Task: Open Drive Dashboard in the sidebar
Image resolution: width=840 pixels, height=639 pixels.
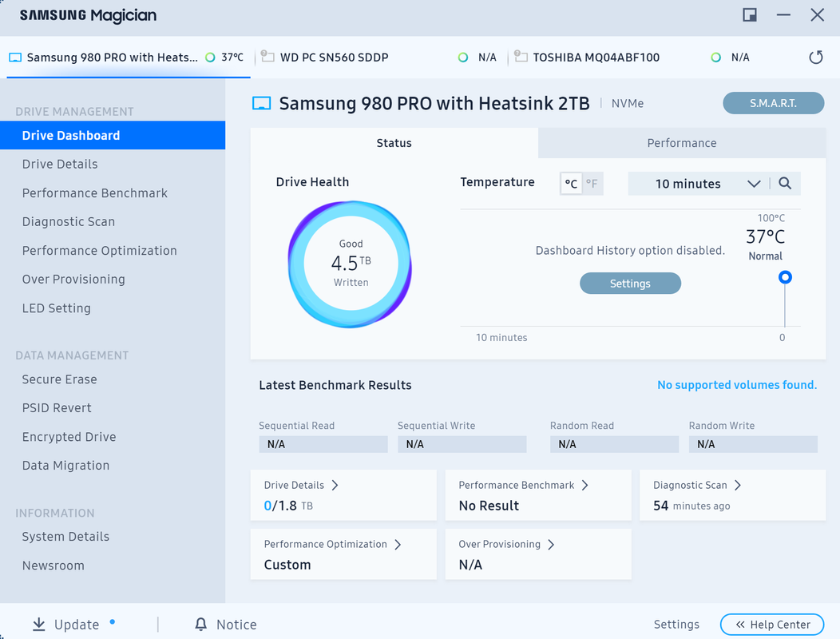Action: point(113,135)
